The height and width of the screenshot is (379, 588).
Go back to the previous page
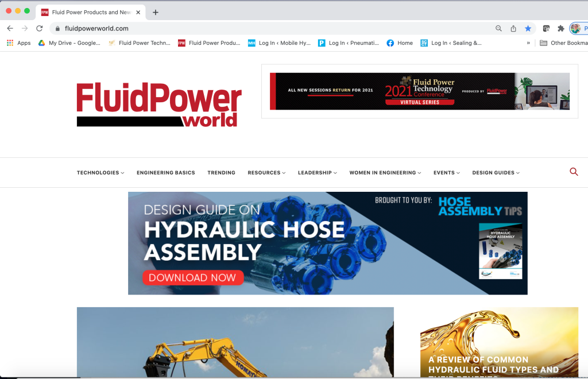point(10,29)
